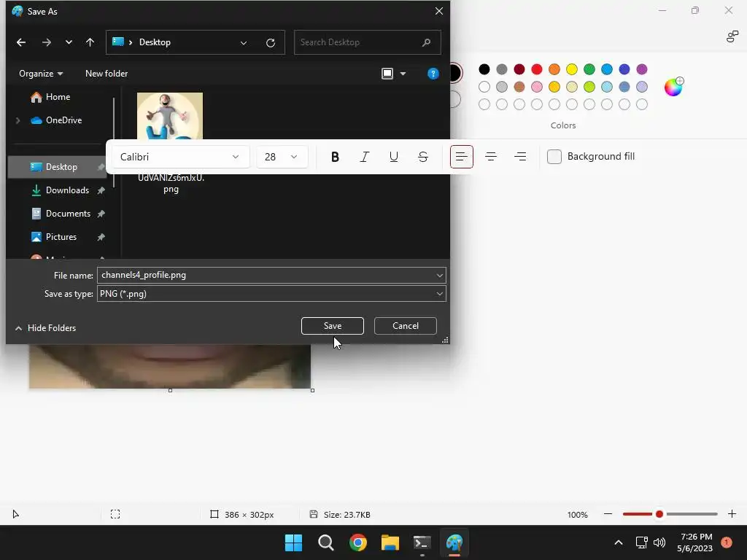Select the cartoon character PNG thumbnail
Screen dimensions: 747x560
170,116
